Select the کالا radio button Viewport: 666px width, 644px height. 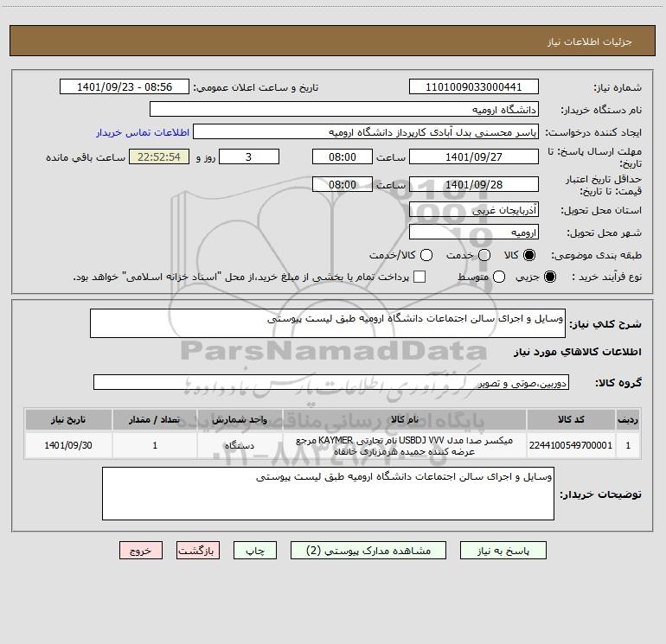(529, 255)
